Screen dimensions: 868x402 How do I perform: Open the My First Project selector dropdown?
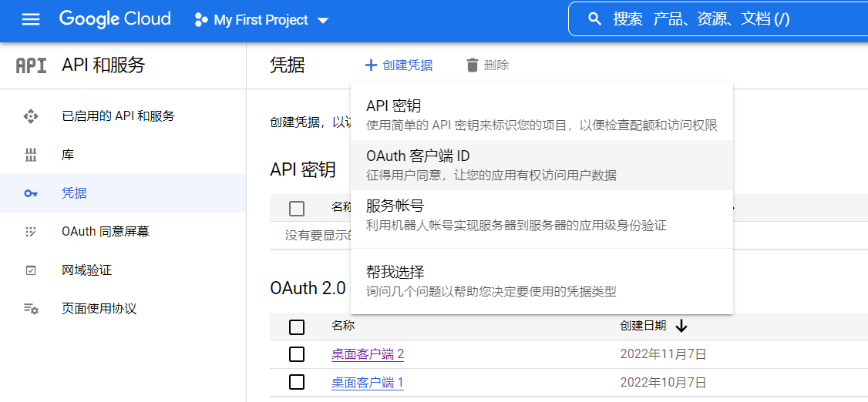262,20
